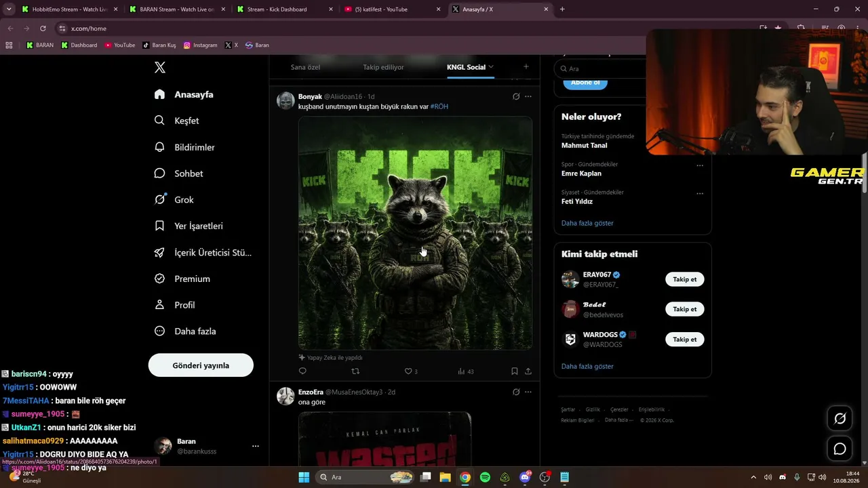This screenshot has width=868, height=488.
Task: Open the Baran Kuş TikTok bookmark
Action: point(159,45)
